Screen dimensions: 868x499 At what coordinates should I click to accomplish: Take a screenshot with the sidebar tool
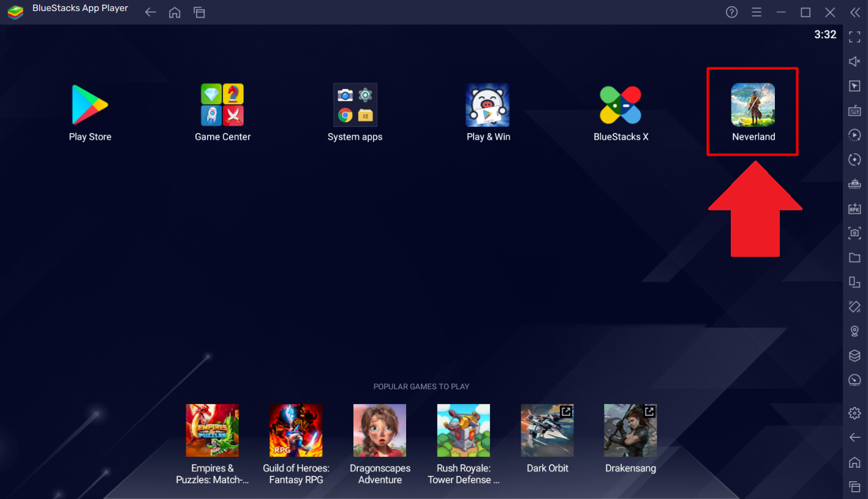pyautogui.click(x=854, y=233)
